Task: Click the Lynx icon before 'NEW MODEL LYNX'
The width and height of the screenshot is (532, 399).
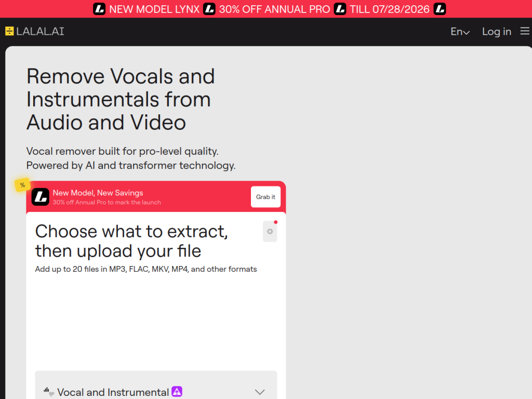Action: point(99,9)
